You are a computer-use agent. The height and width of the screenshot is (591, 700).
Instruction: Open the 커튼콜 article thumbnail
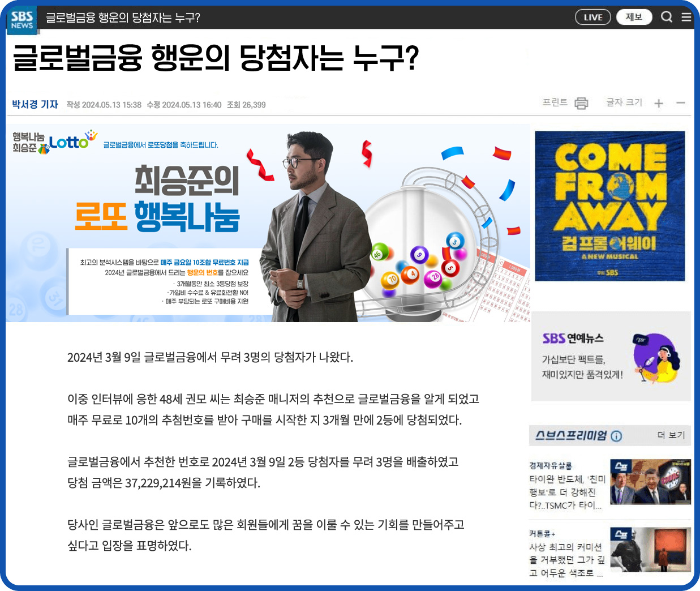point(651,550)
